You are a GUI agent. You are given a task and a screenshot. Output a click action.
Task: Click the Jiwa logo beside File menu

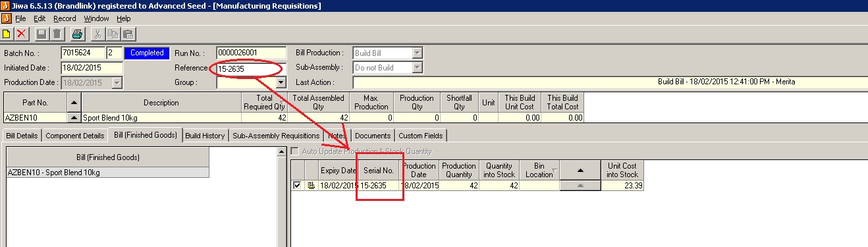[6, 18]
